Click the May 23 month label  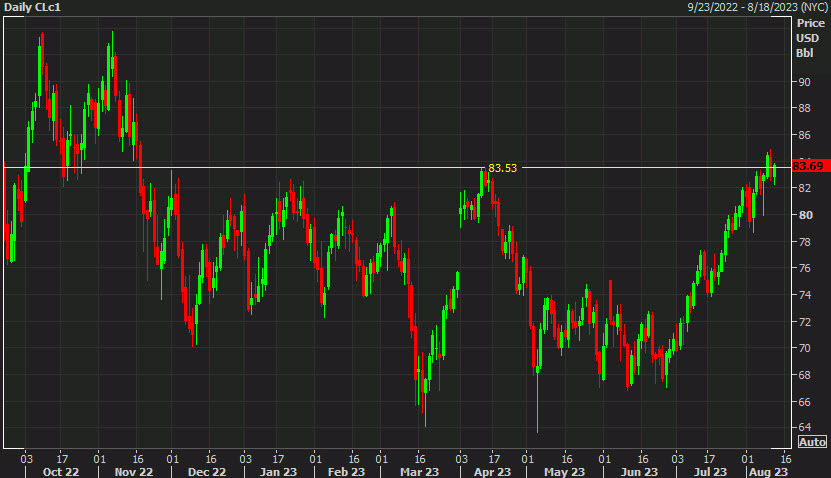pos(564,472)
